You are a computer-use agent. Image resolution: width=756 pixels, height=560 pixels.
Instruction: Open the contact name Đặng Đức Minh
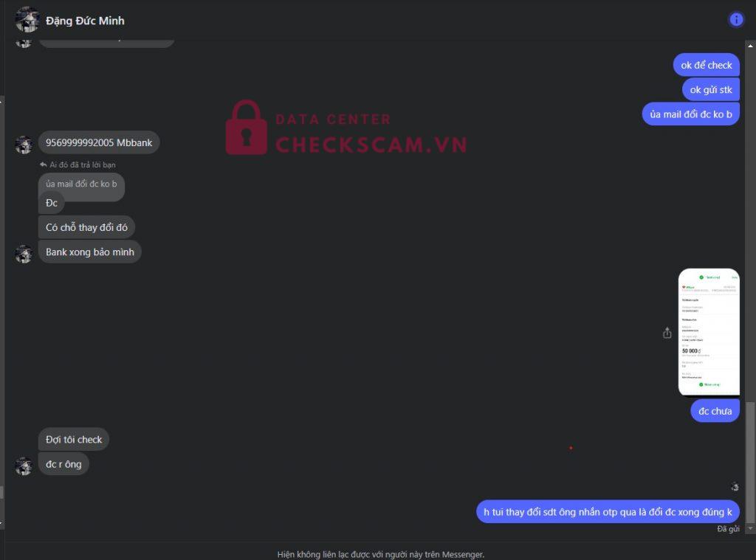click(85, 21)
